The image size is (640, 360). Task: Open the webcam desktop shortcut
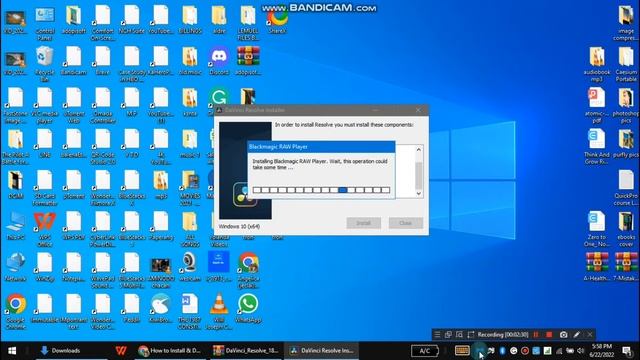190,267
